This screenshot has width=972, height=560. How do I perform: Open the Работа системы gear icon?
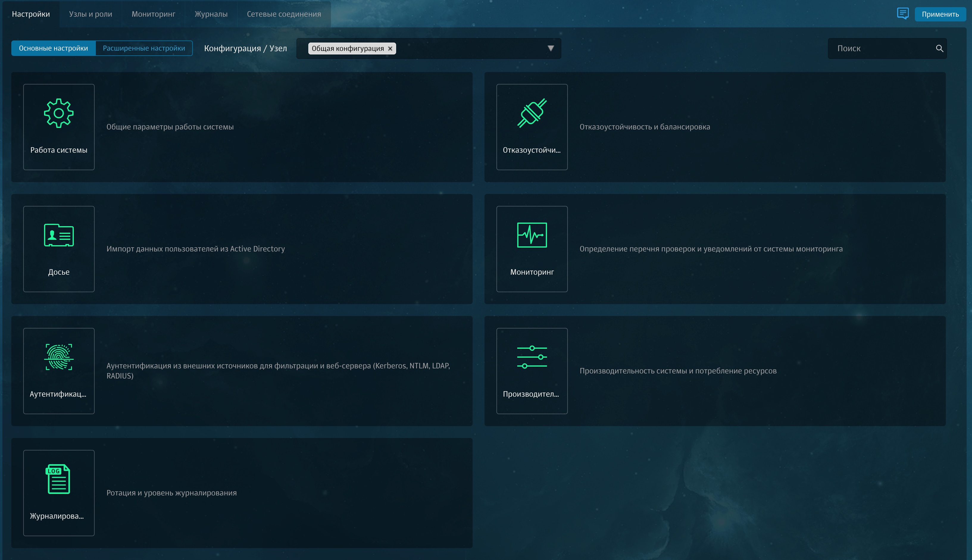(58, 113)
